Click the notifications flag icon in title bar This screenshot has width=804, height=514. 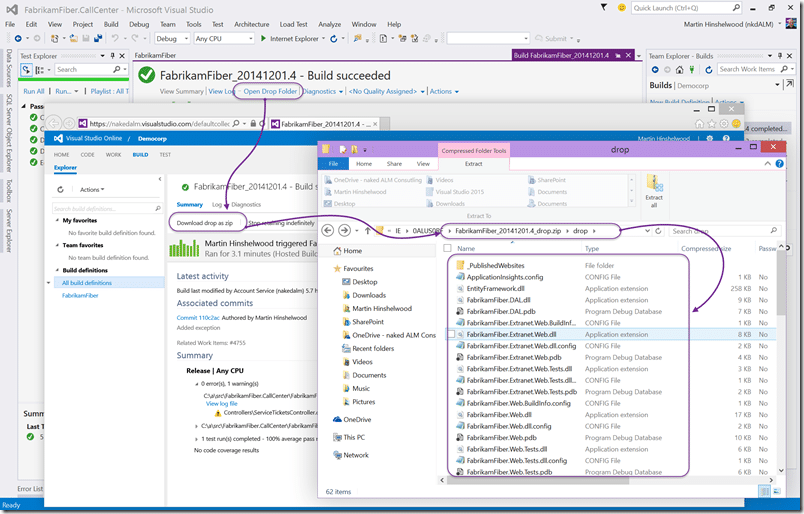pos(604,7)
